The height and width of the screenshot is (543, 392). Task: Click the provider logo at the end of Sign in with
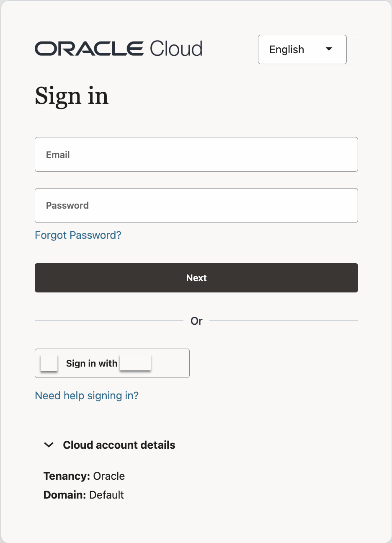pyautogui.click(x=135, y=363)
